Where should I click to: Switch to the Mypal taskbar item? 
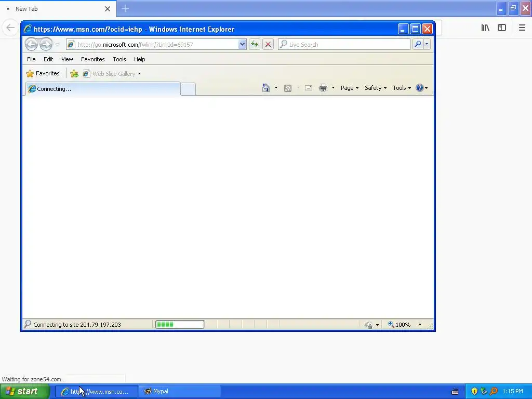[180, 392]
